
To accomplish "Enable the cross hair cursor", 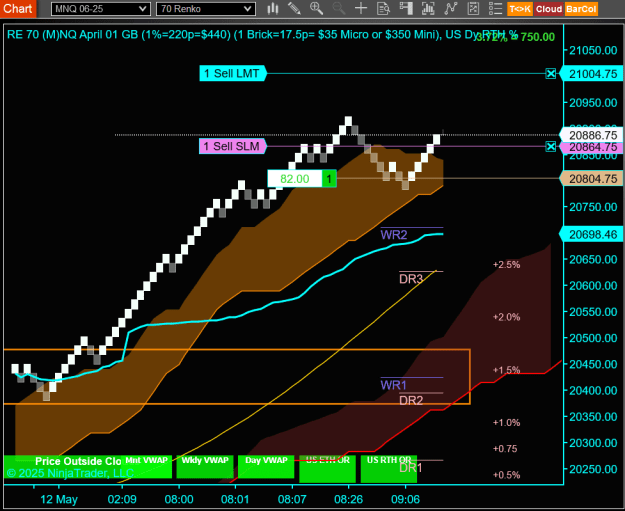I will pos(361,8).
